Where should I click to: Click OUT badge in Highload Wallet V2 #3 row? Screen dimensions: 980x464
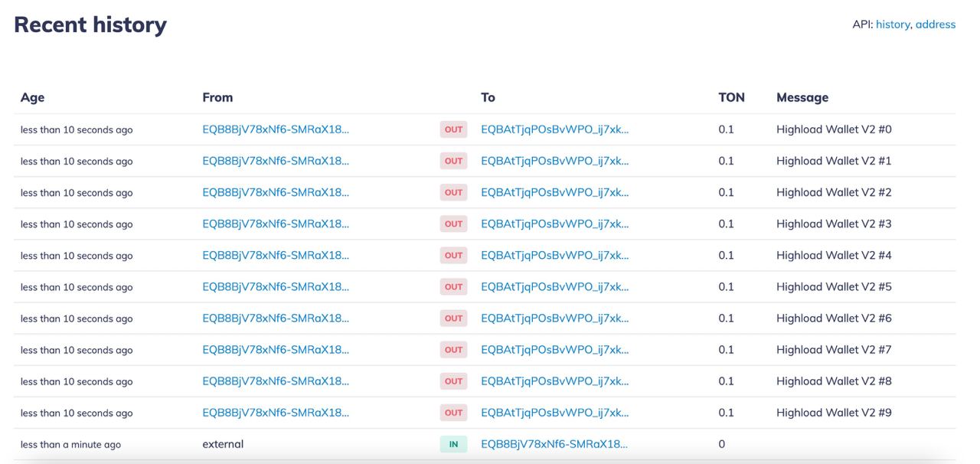(x=453, y=224)
